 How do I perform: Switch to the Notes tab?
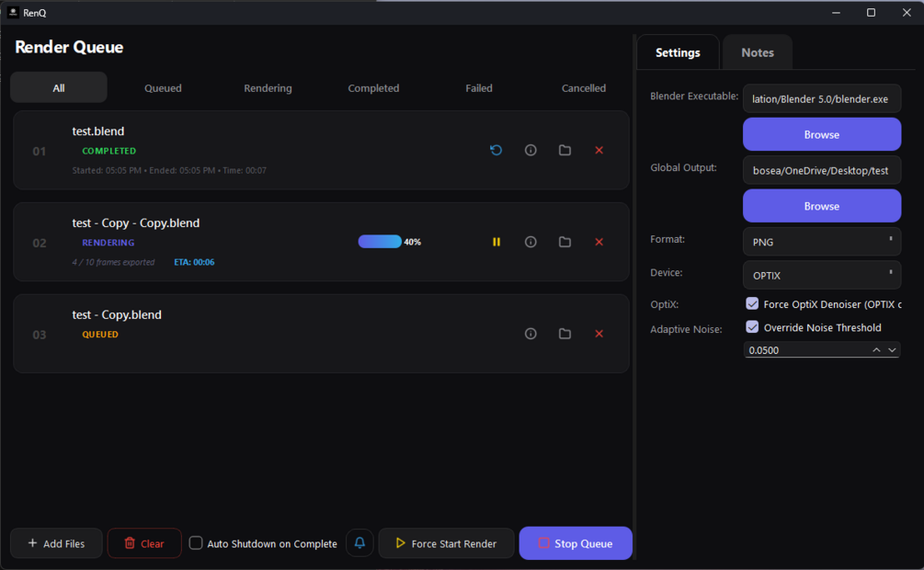[758, 52]
